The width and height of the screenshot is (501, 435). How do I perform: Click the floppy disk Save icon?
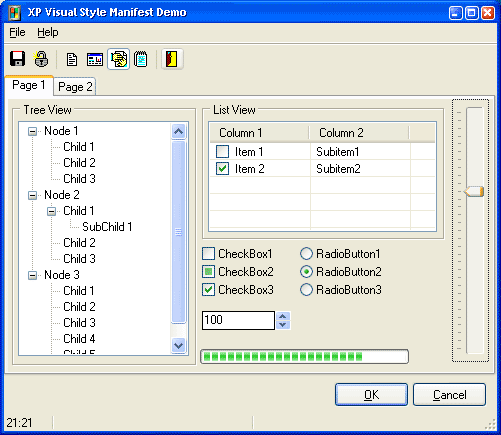click(x=17, y=59)
